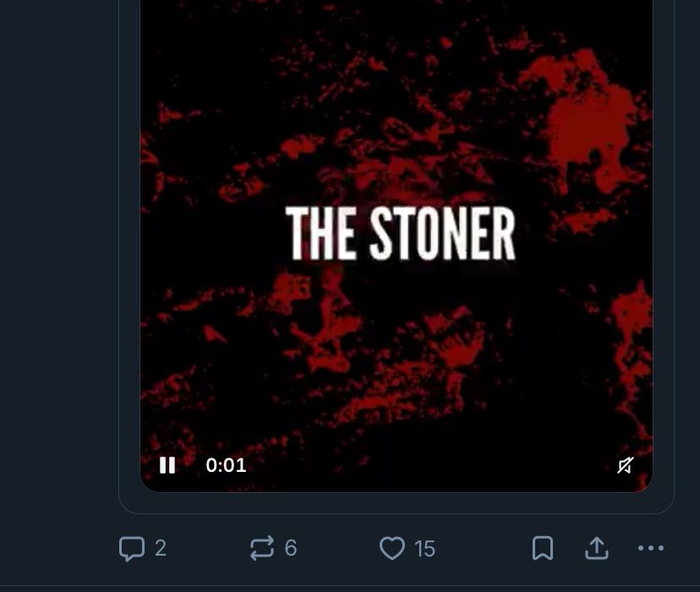Open the share options list
This screenshot has height=592, width=700.
click(x=596, y=548)
